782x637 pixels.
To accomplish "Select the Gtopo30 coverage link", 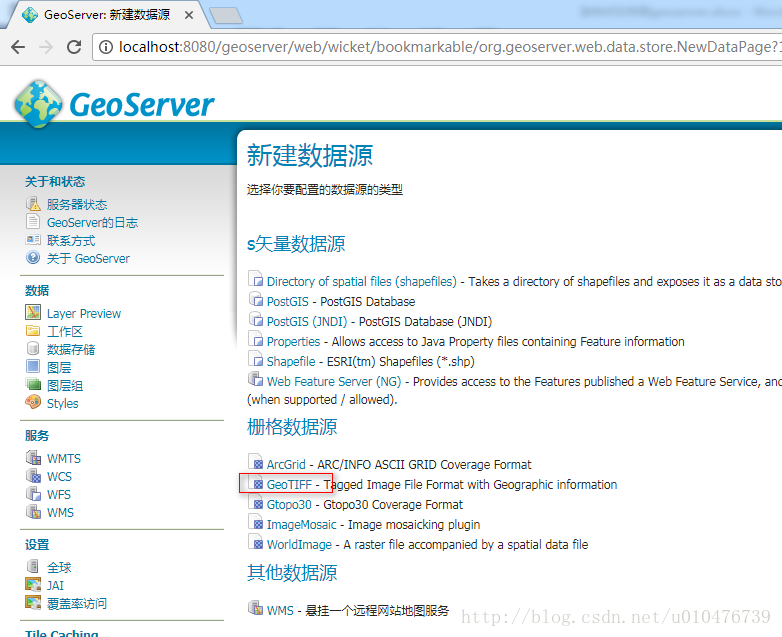I will [x=289, y=505].
